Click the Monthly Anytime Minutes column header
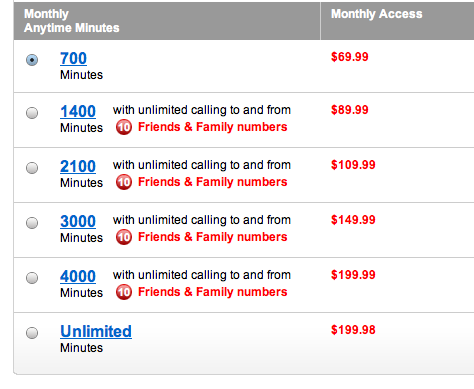 (72, 21)
